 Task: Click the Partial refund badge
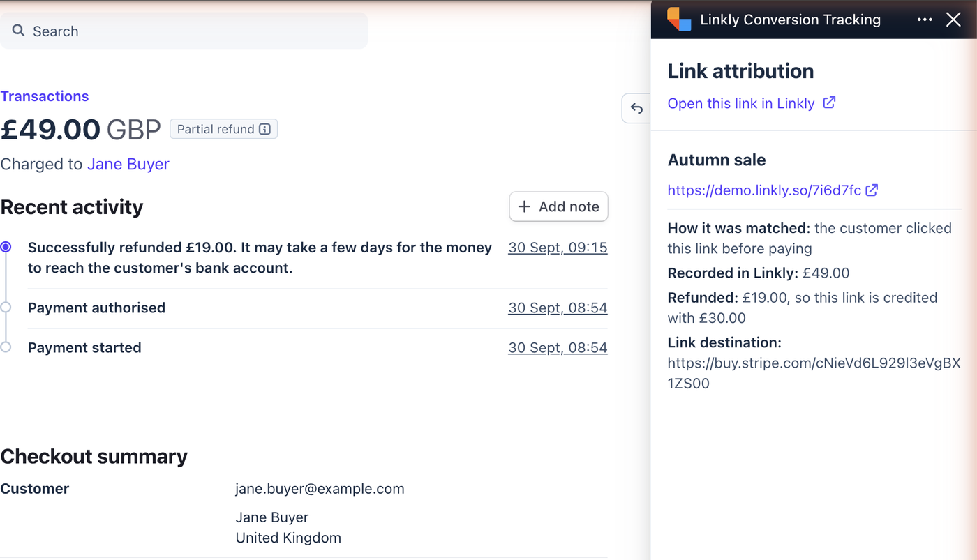coord(224,129)
